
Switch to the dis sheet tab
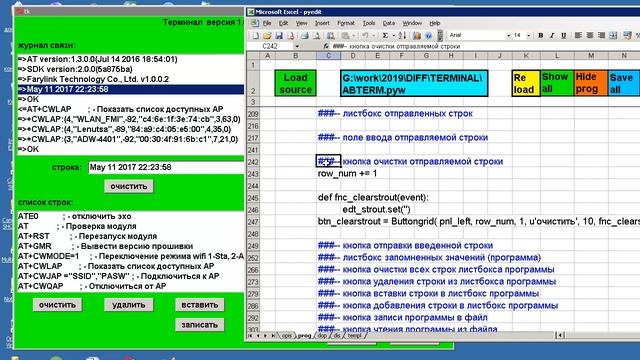click(x=337, y=336)
